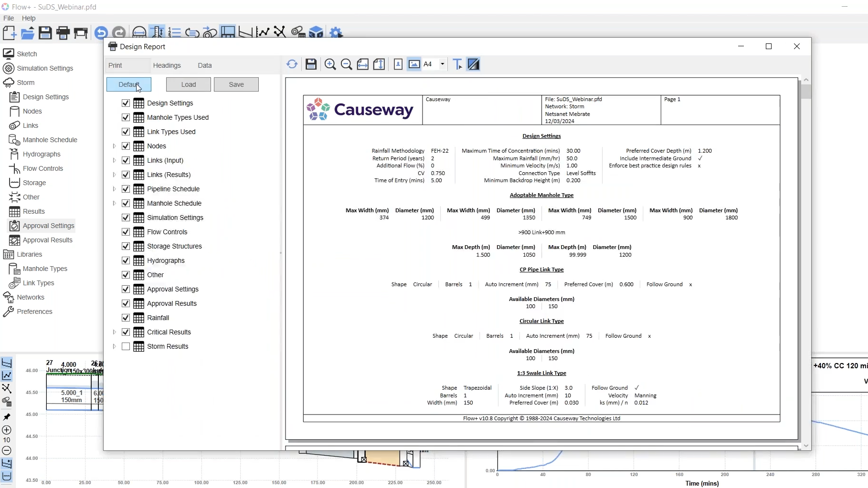The width and height of the screenshot is (868, 488).
Task: Open the File menu
Action: coord(8,18)
